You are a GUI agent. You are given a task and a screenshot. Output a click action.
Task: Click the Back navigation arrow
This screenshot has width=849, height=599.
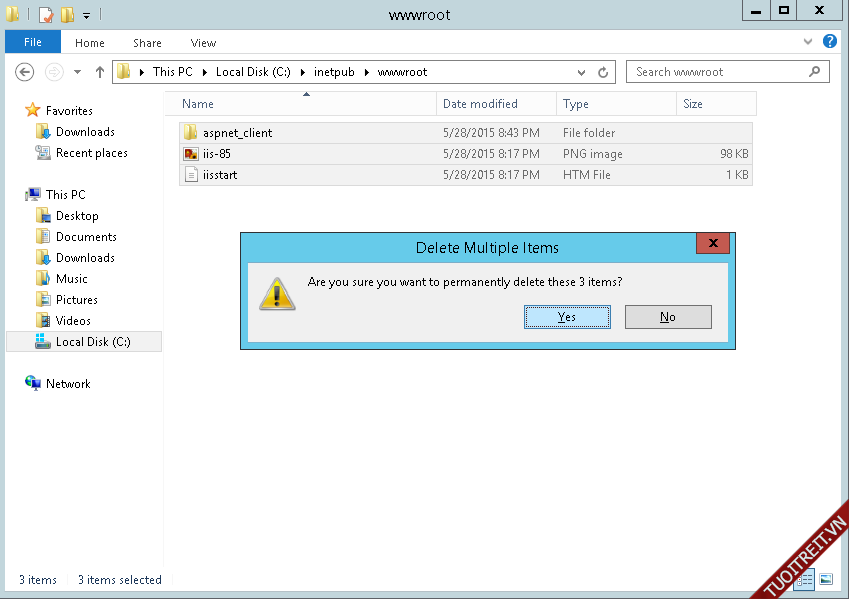[25, 72]
